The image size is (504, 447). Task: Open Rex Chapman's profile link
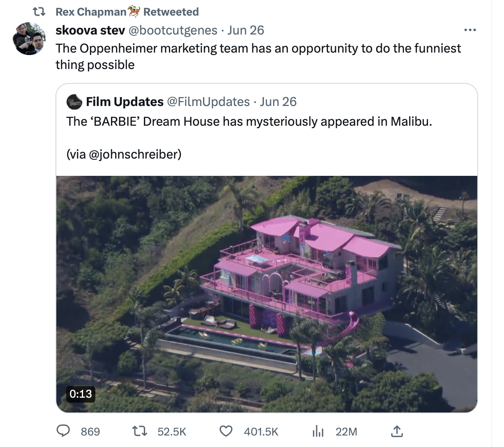[91, 12]
